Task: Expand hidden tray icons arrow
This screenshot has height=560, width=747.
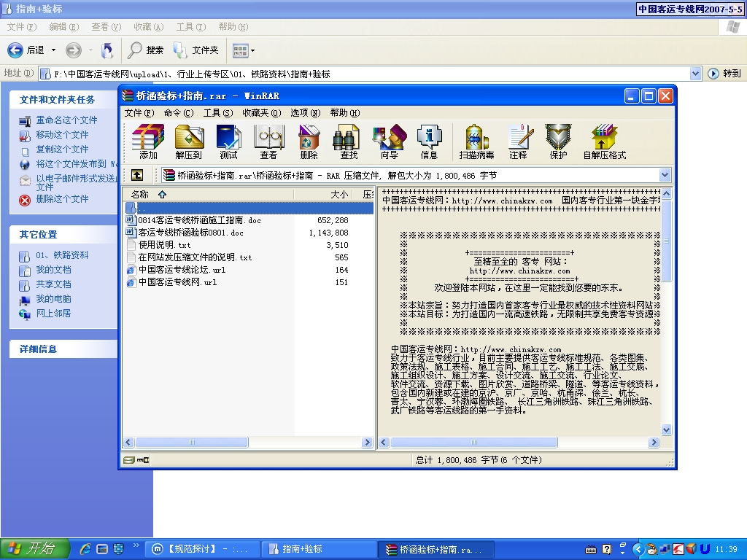Action: [x=638, y=549]
